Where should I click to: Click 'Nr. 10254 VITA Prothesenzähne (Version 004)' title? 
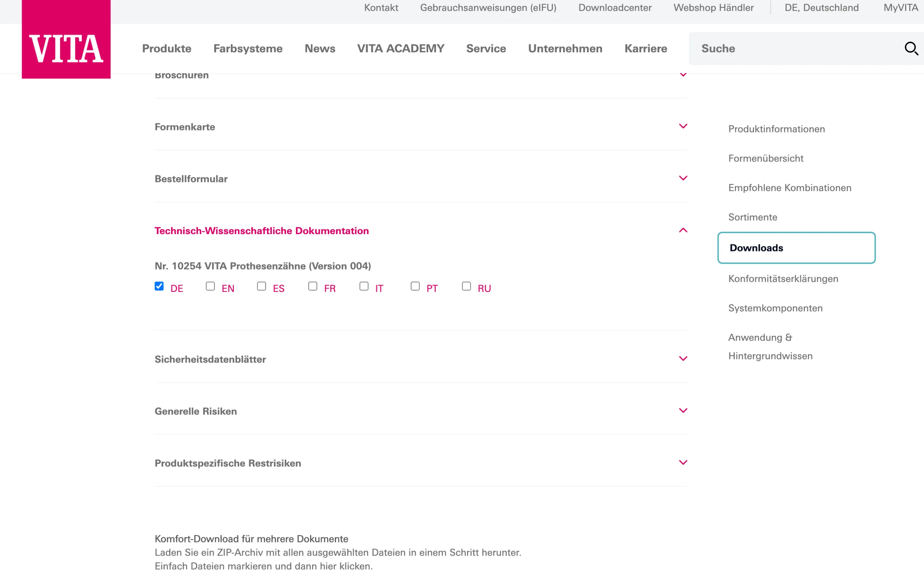263,266
